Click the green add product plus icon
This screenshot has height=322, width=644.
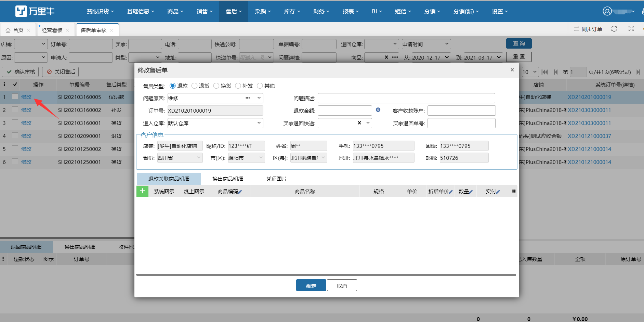coord(142,191)
